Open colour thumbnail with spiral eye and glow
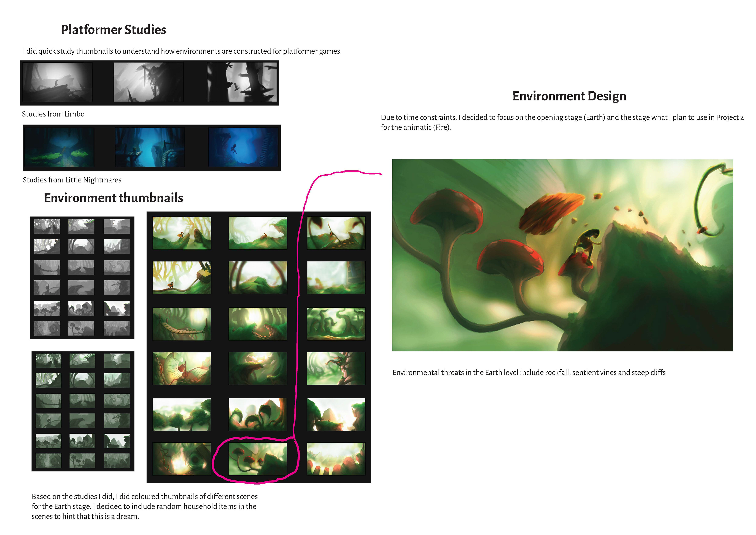Screen dimensions: 756x535 coord(182,459)
